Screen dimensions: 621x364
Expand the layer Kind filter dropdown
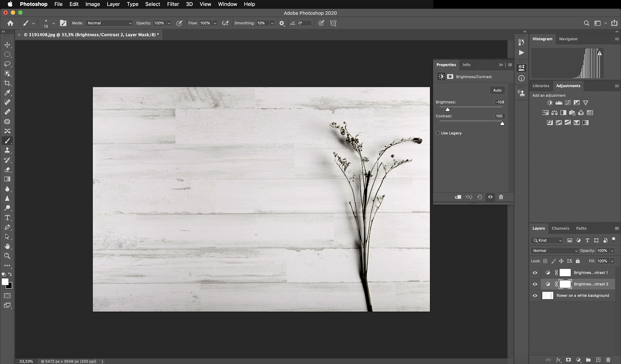547,240
